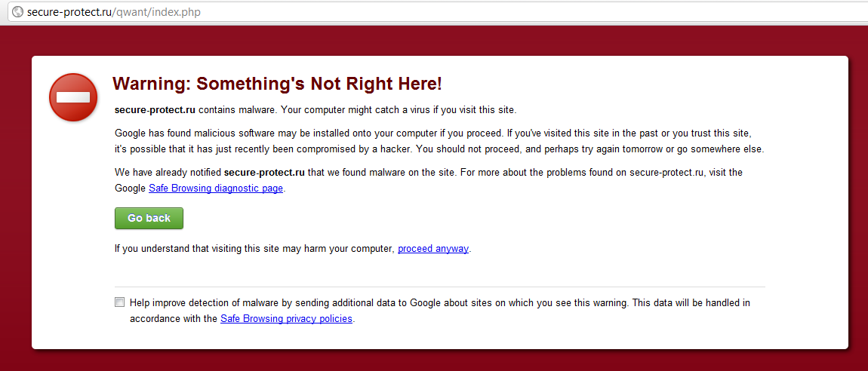The width and height of the screenshot is (868, 371).
Task: Open the Safe Browsing privacy policies link
Action: pyautogui.click(x=286, y=319)
